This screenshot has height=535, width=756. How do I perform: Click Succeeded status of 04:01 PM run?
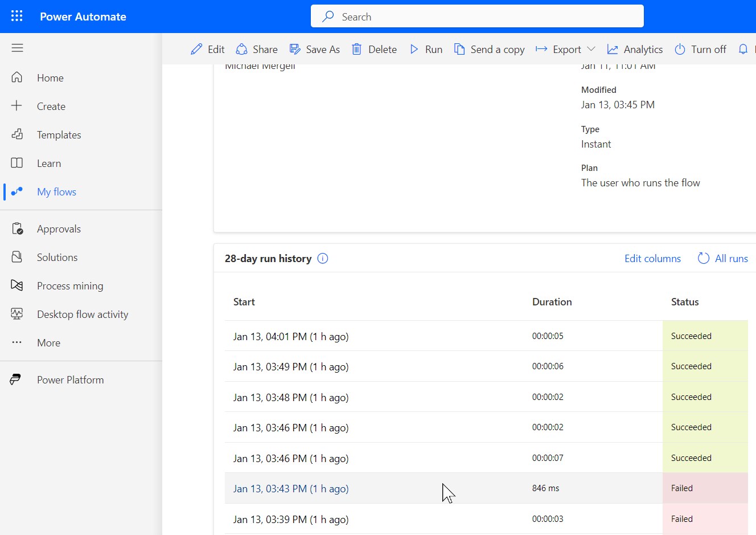tap(691, 336)
